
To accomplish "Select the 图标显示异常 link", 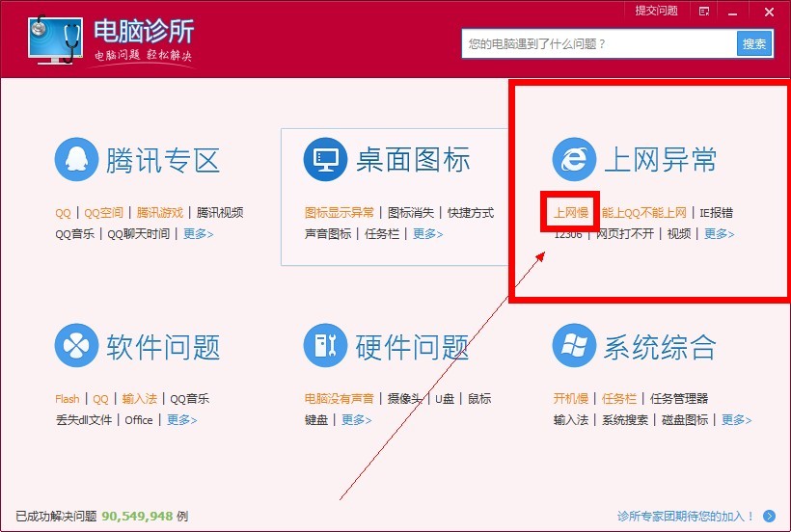I will click(x=340, y=213).
